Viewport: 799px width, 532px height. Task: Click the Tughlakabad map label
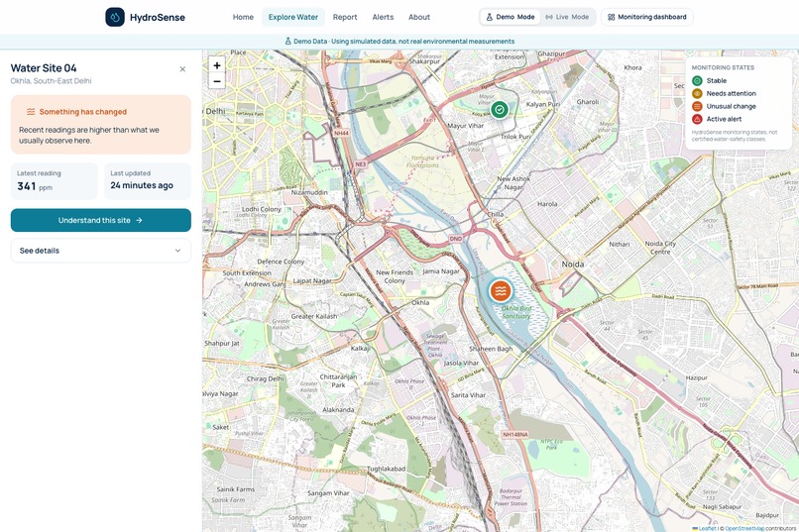(x=387, y=469)
